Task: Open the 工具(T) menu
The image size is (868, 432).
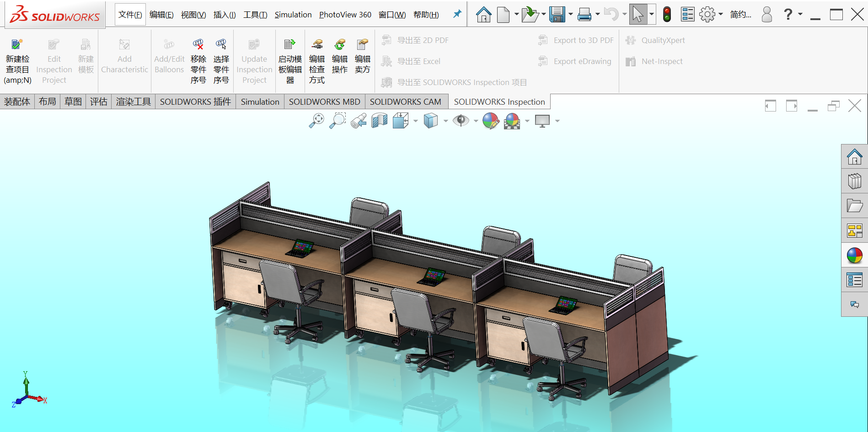Action: 255,15
